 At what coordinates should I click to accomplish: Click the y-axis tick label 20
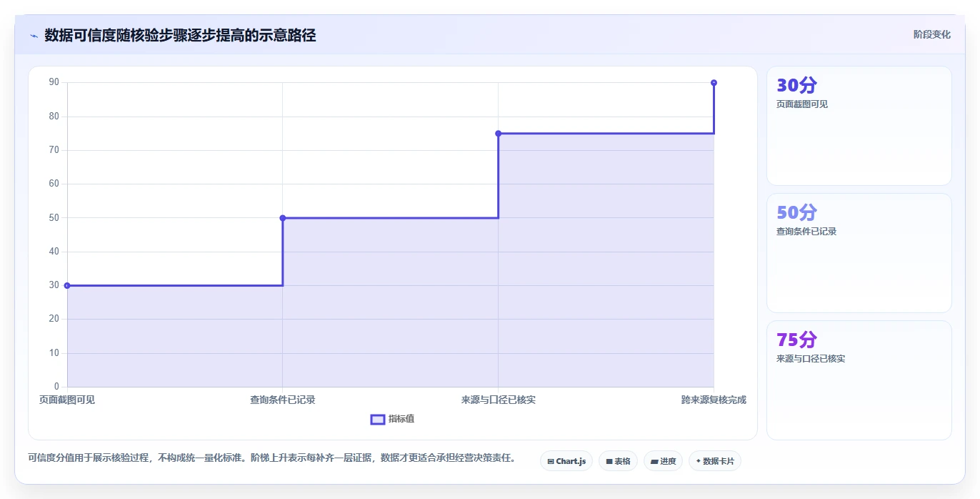tap(54, 320)
